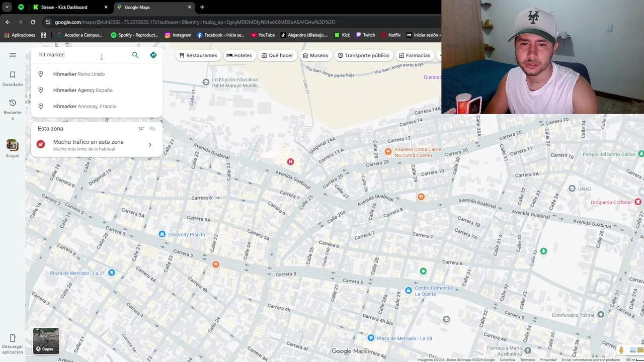Image resolution: width=644 pixels, height=362 pixels.
Task: Filter map by Hoteles chip
Action: click(239, 55)
